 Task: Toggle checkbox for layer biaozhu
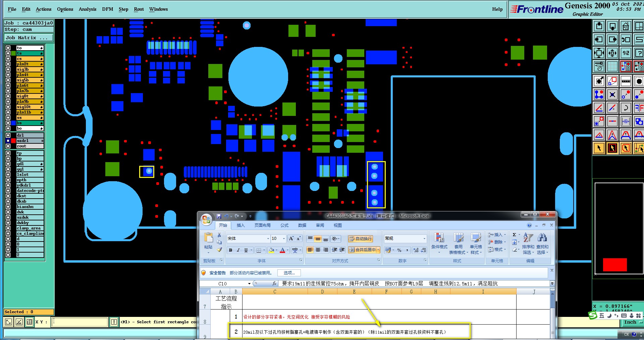click(8, 207)
